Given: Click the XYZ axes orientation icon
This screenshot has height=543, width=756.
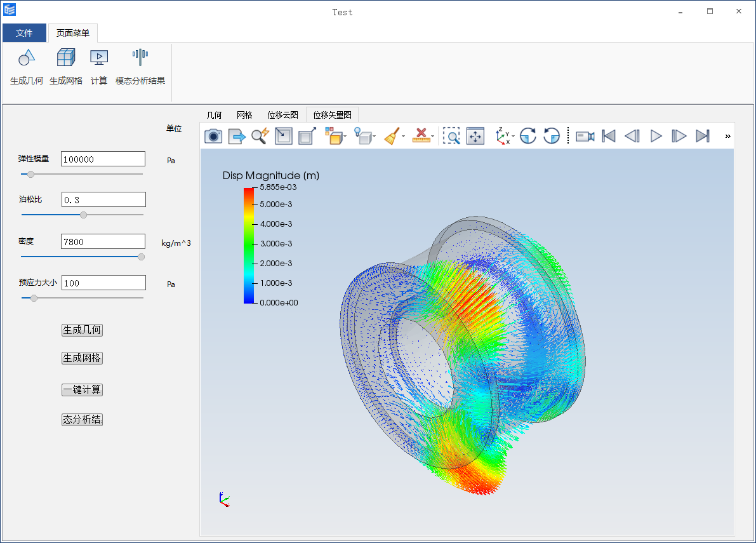Looking at the screenshot, I should (502, 136).
